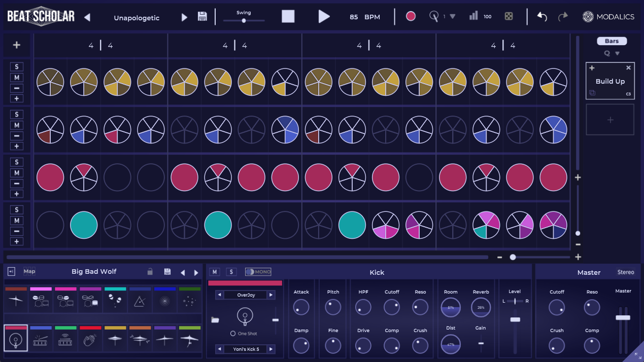644x362 pixels.
Task: Select the closed hi-hat pad with yellow bar
Action: 115,339
